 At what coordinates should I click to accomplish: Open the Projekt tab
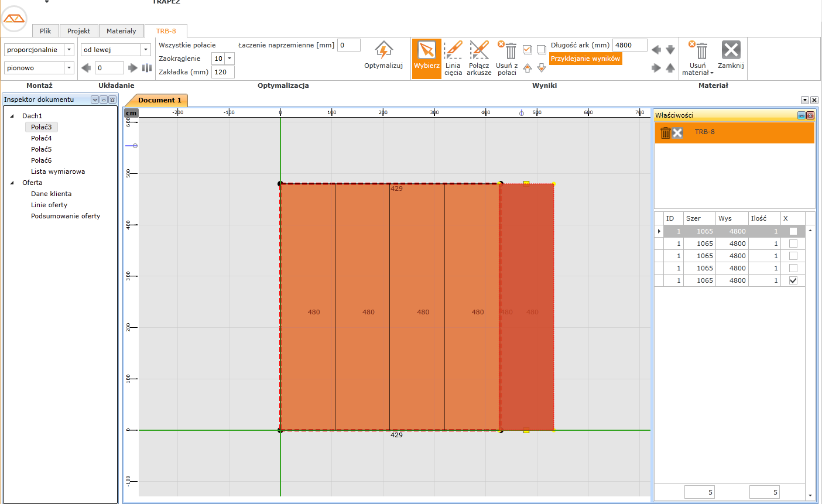coord(78,31)
